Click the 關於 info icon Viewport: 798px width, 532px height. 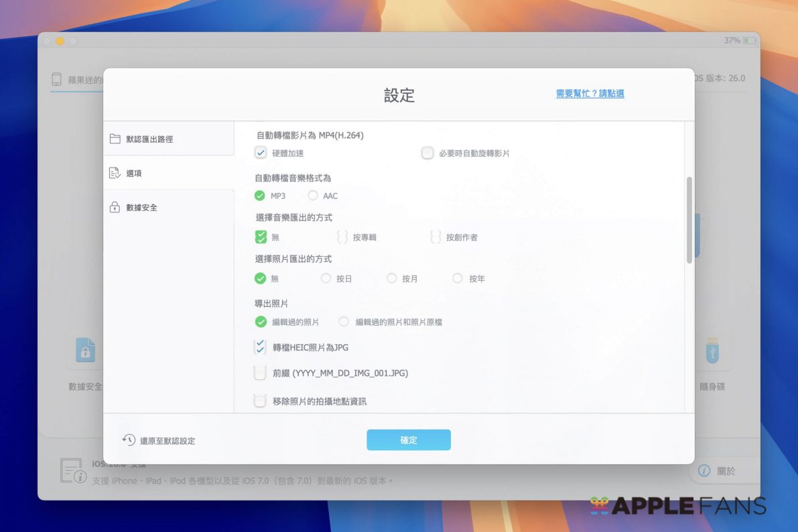coord(704,470)
